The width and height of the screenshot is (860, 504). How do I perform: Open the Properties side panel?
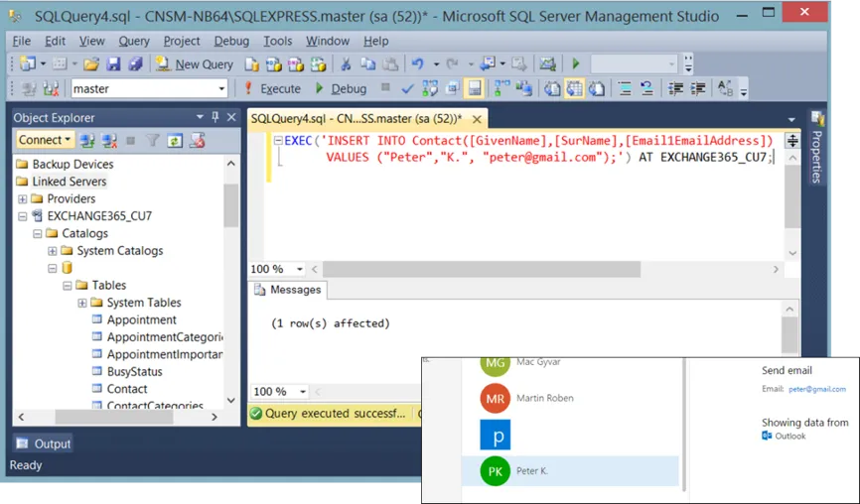pos(816,147)
